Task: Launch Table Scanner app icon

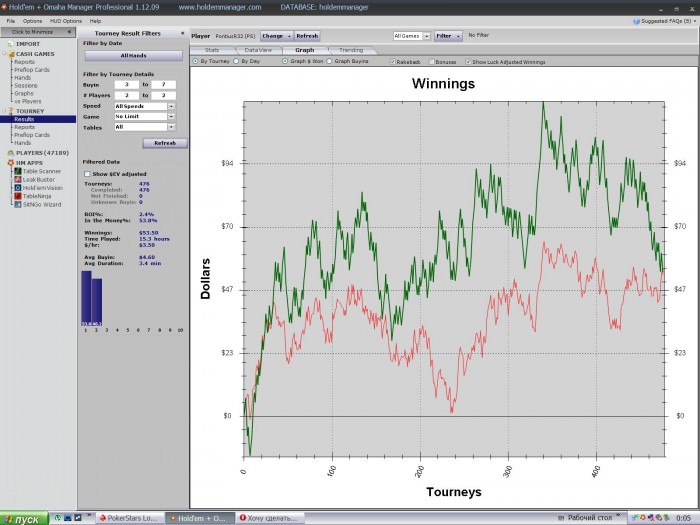Action: [18, 171]
